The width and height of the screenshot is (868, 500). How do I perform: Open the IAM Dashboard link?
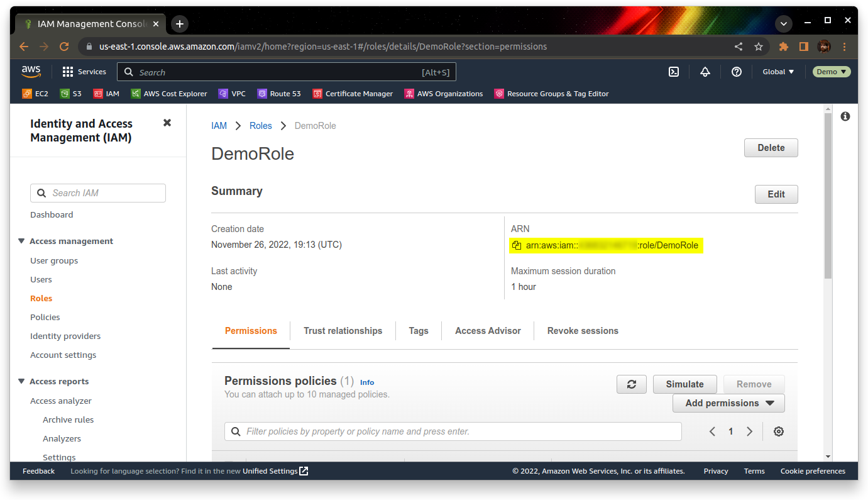tap(52, 214)
